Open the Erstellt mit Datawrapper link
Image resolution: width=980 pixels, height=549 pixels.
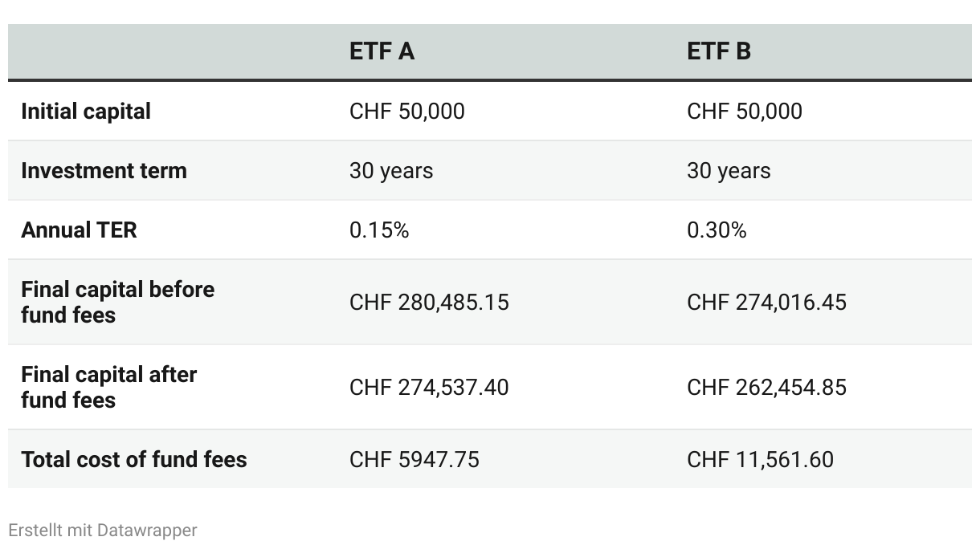coord(102,530)
